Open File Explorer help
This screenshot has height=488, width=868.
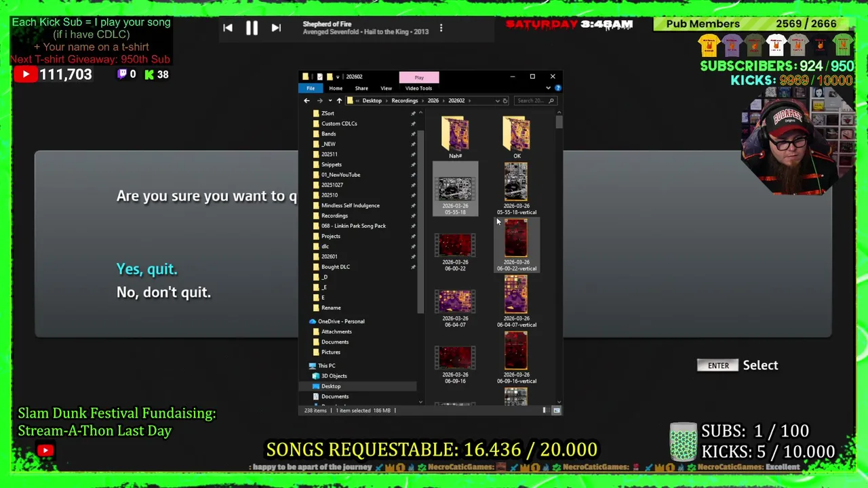tap(557, 88)
